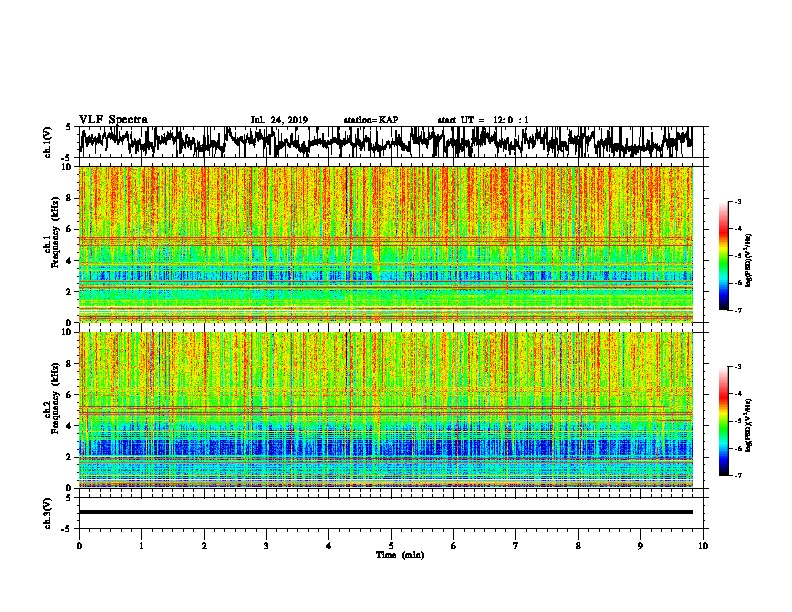
Task: Click the "VLF Spectra" title text
Action: [113, 120]
